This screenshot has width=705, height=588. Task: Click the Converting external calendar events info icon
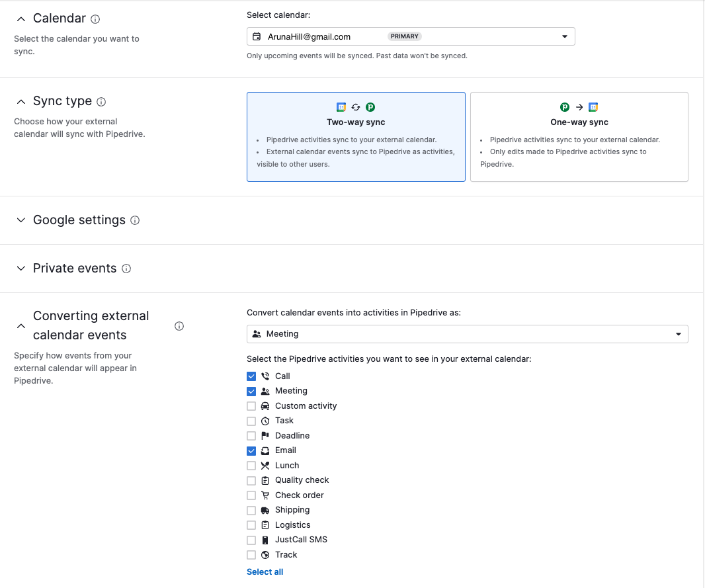tap(179, 325)
